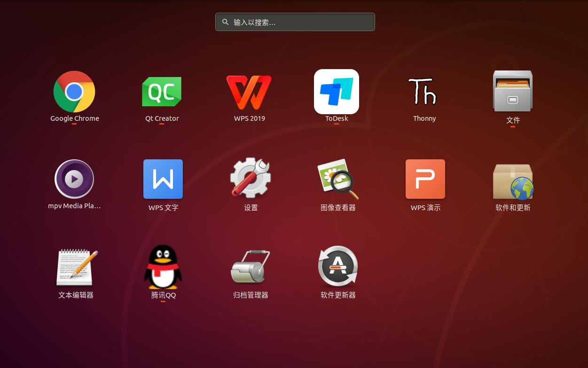Open the Thonny Python IDE icon

424,92
